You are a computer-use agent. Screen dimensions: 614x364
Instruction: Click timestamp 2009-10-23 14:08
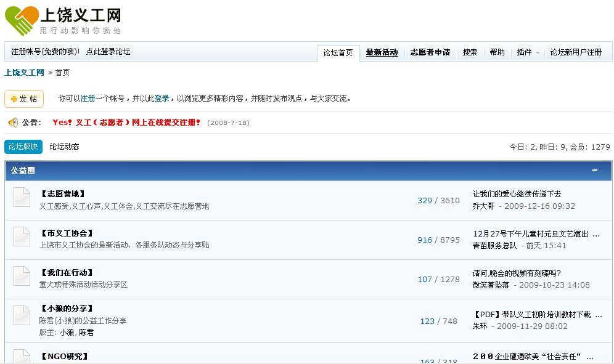[x=554, y=285]
